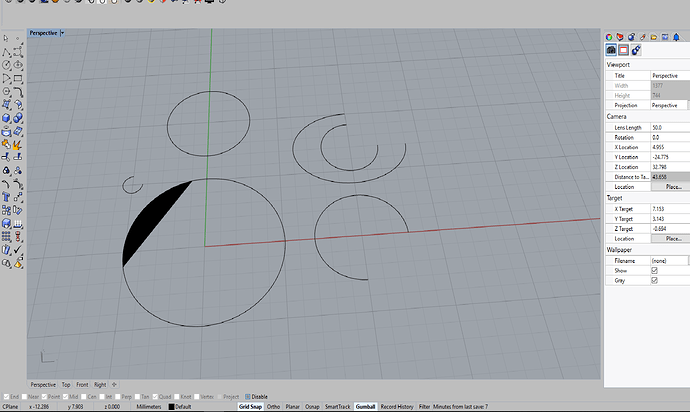Toggle Record History in status bar
This screenshot has height=412, width=690.
click(x=397, y=407)
